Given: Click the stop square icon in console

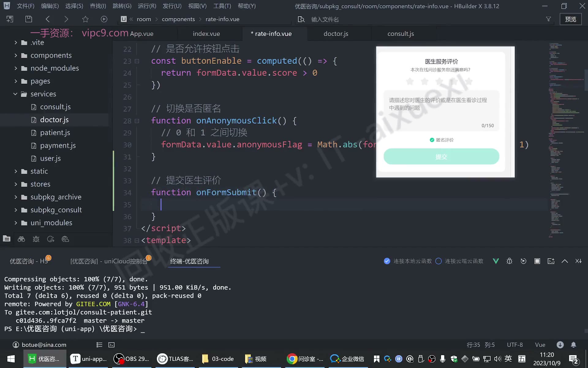Looking at the screenshot, I should (x=537, y=261).
